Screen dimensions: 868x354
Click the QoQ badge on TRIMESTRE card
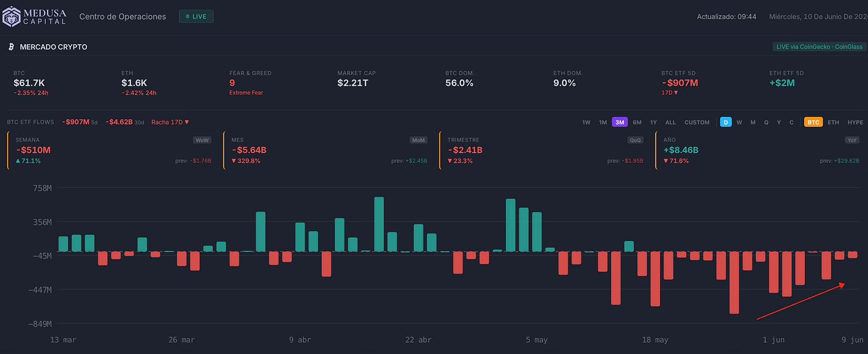tap(635, 140)
